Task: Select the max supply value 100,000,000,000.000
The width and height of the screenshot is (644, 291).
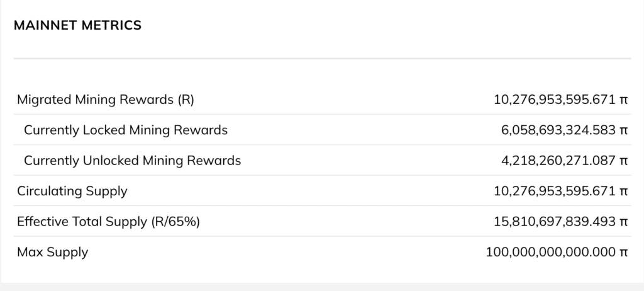Action: [x=550, y=253]
